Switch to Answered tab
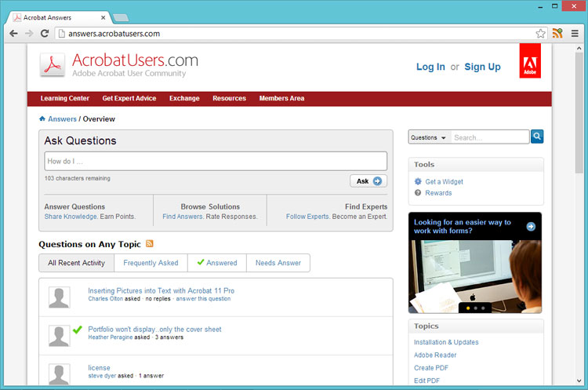The width and height of the screenshot is (588, 390). click(217, 263)
